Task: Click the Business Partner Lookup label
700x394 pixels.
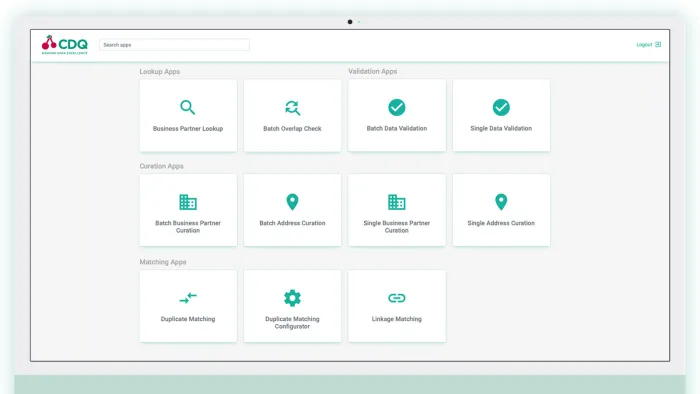Action: click(188, 129)
